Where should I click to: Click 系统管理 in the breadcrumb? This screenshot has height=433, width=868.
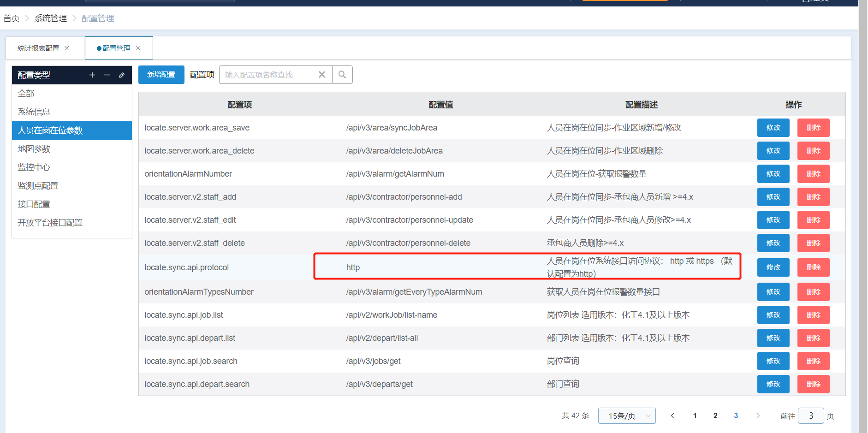51,18
